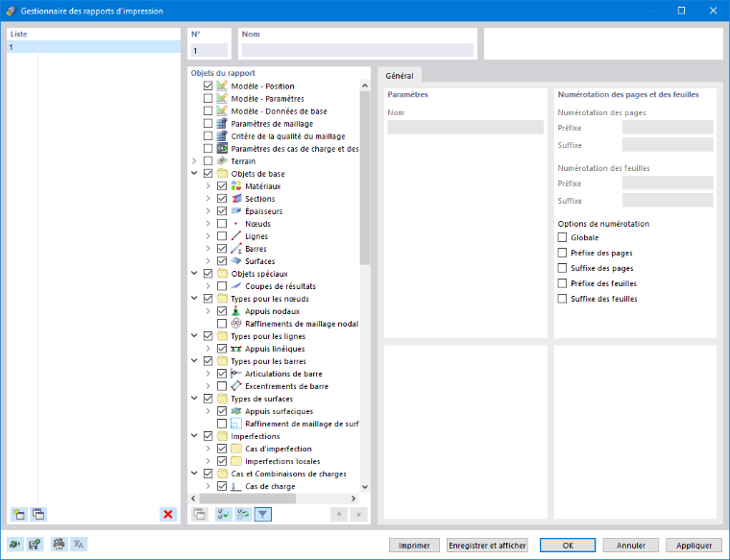Click the uncheck all objects icon

click(x=243, y=515)
